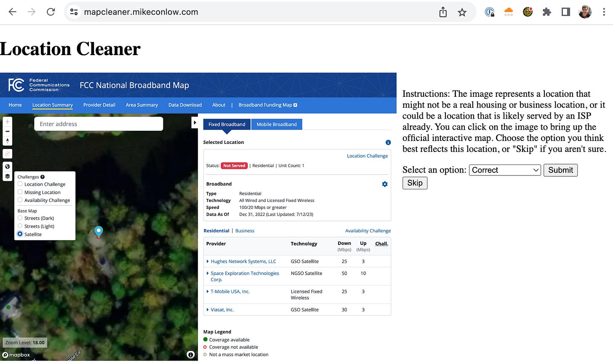Select Streets (Dark) base map
The height and width of the screenshot is (364, 613).
click(x=20, y=218)
